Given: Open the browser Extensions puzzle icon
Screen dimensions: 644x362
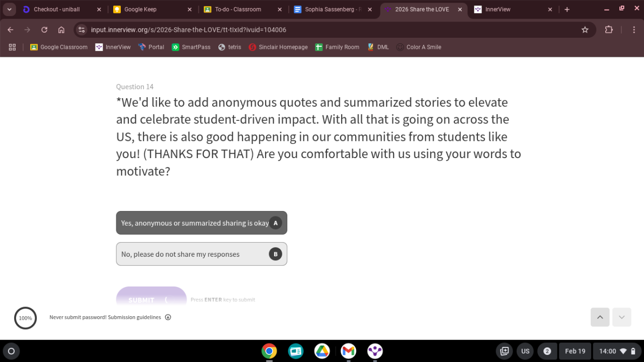Looking at the screenshot, I should (x=609, y=30).
